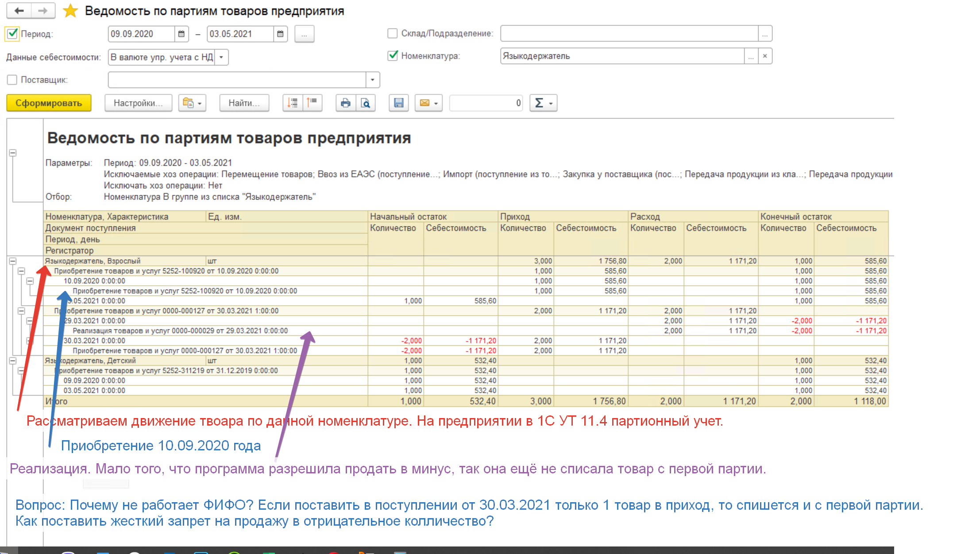Open print preview icon
This screenshot has width=980, height=554.
(366, 103)
